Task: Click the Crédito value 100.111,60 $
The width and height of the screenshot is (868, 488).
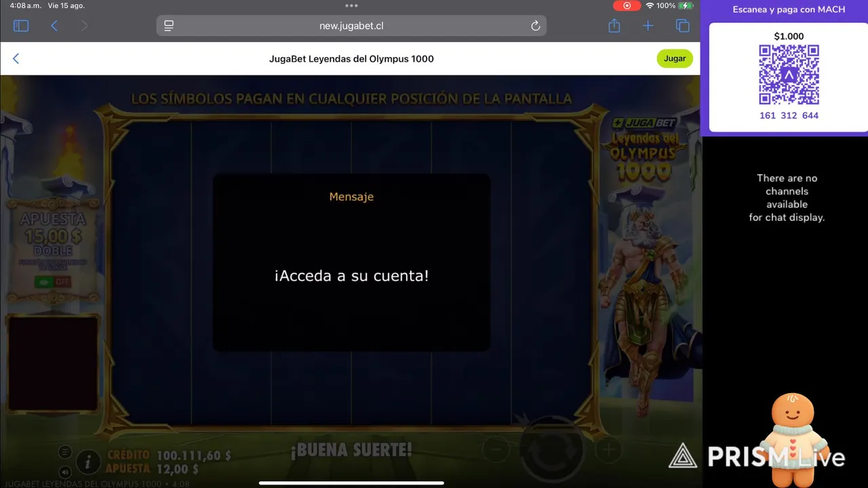Action: [194, 455]
